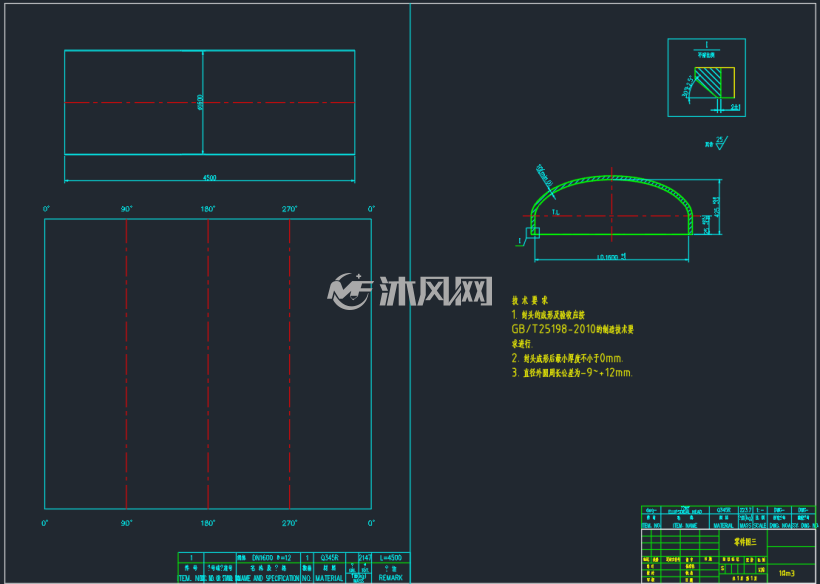Image resolution: width=820 pixels, height=584 pixels.
Task: Click the 2±1 dimension in the groove detail
Action: (x=735, y=107)
